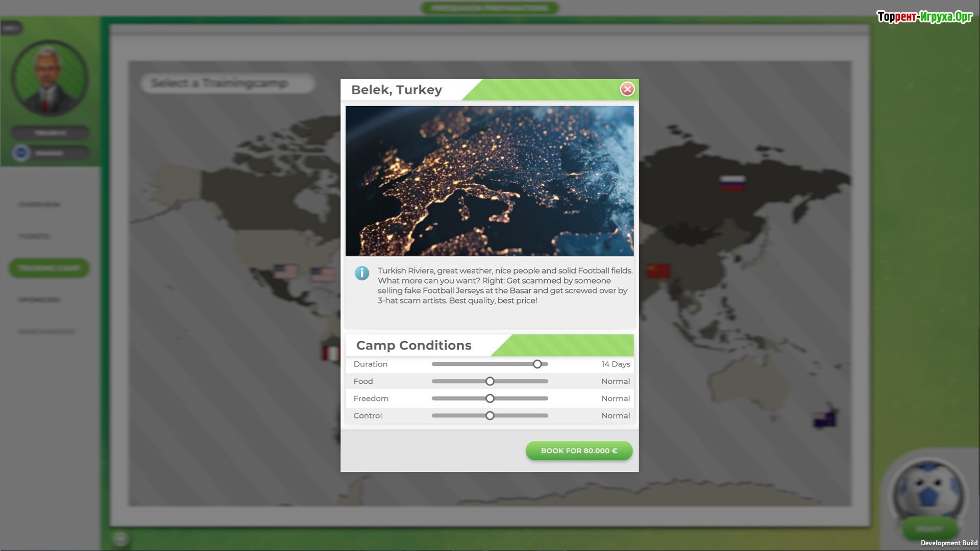Click the blue info icon
The width and height of the screenshot is (980, 551).
[362, 273]
